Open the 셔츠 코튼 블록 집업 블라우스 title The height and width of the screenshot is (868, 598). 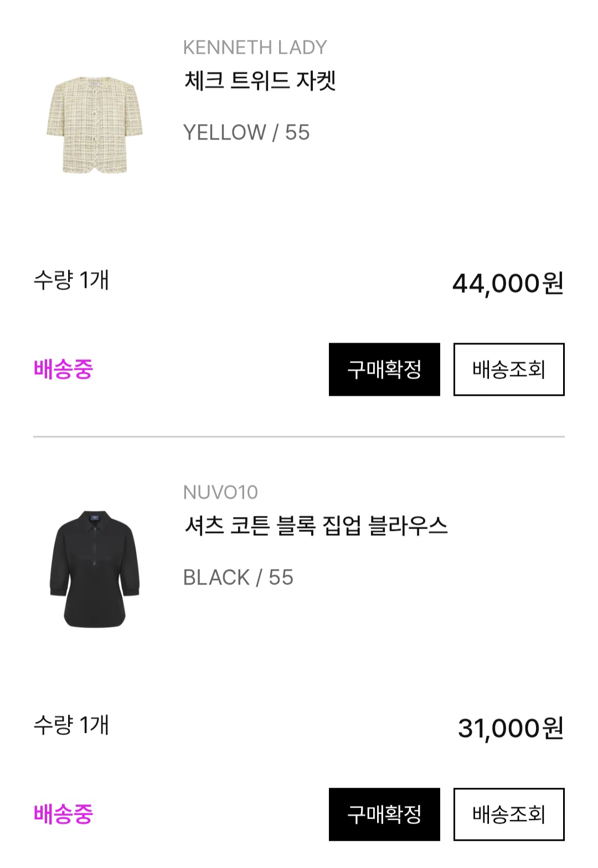(x=316, y=526)
